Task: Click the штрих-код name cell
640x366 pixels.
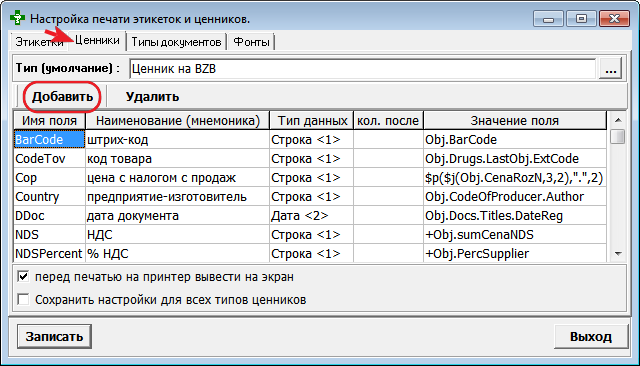Action: click(x=178, y=140)
